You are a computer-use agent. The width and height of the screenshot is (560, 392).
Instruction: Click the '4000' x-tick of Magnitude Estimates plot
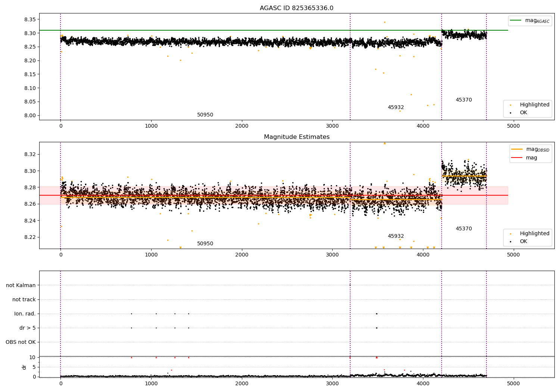[x=423, y=255]
